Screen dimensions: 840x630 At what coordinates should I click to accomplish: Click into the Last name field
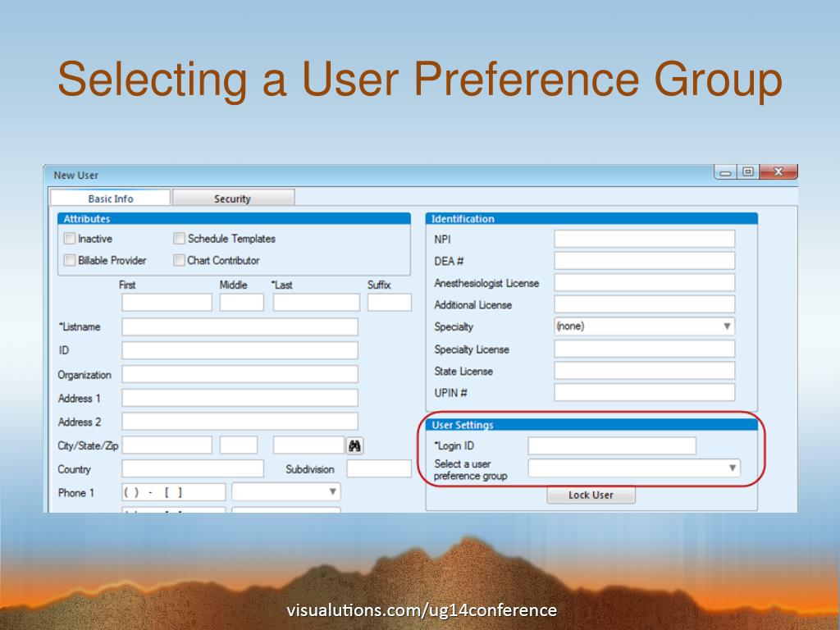tap(316, 302)
